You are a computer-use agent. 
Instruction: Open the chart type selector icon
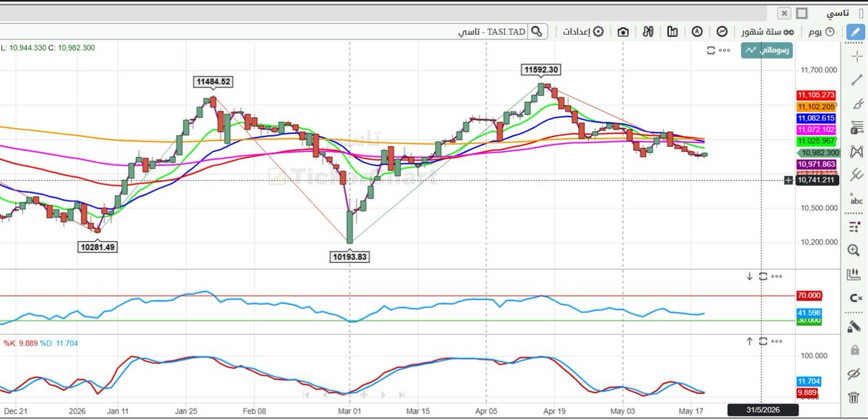722,32
